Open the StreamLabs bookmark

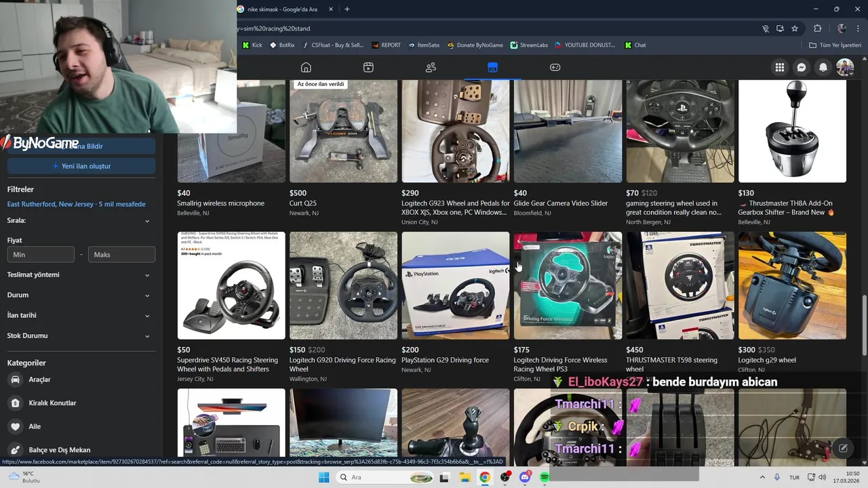(529, 45)
